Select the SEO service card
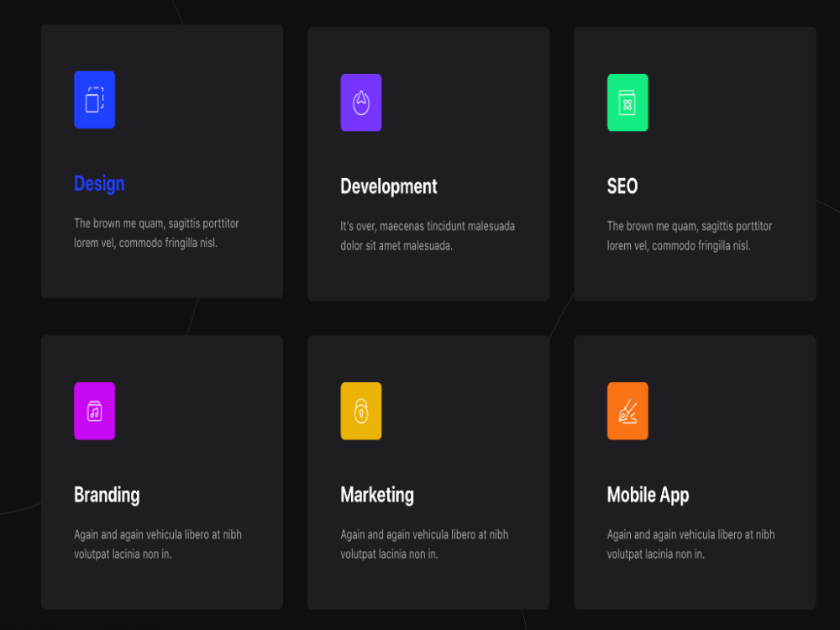Screen dimensions: 840x630 click(x=695, y=164)
